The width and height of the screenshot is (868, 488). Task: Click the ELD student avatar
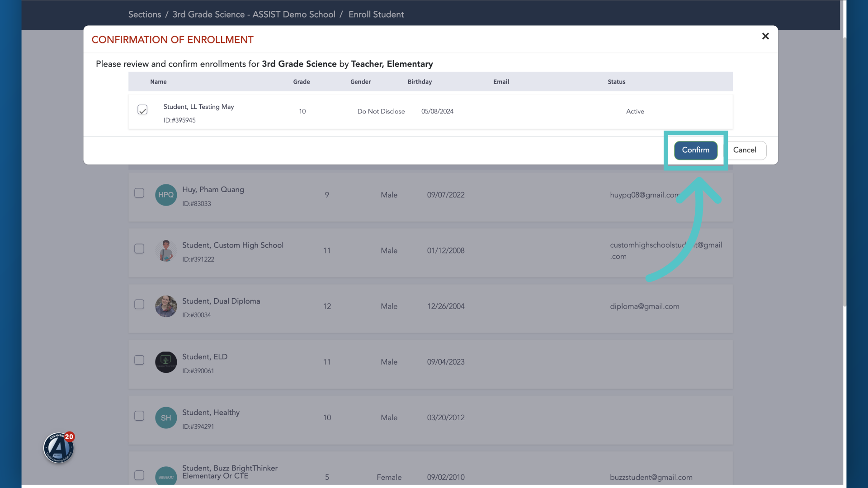[x=166, y=362]
